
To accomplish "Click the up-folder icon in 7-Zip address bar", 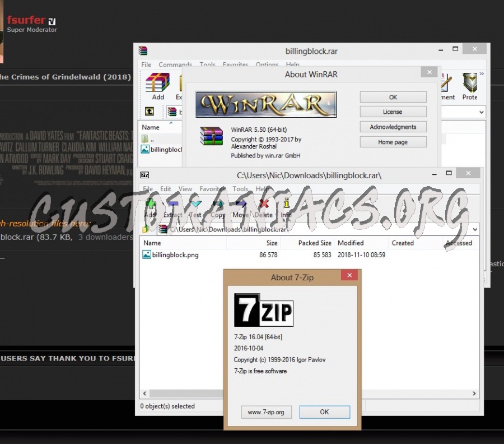I will [146, 229].
